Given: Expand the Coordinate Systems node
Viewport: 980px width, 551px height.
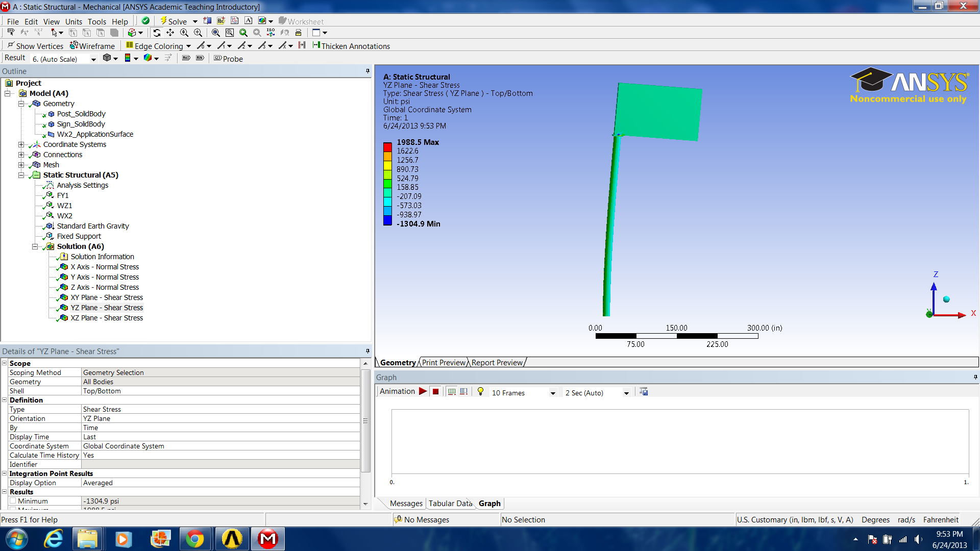Looking at the screenshot, I should 21,144.
